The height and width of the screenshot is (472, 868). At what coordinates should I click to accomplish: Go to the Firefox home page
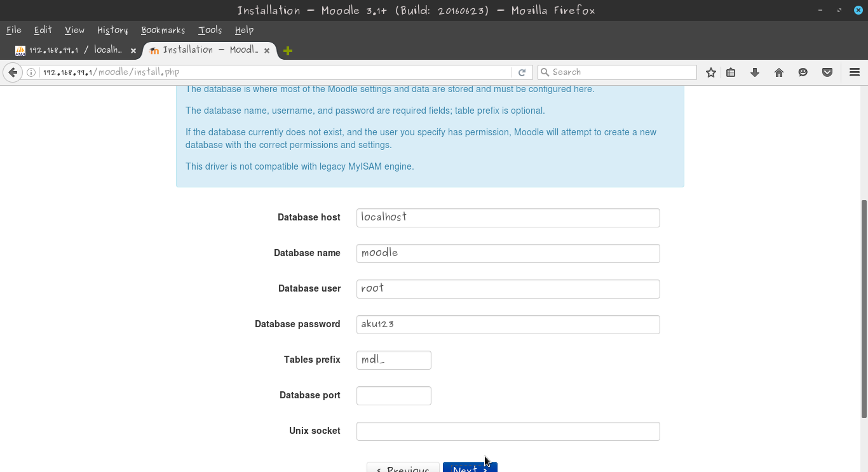[x=779, y=72]
